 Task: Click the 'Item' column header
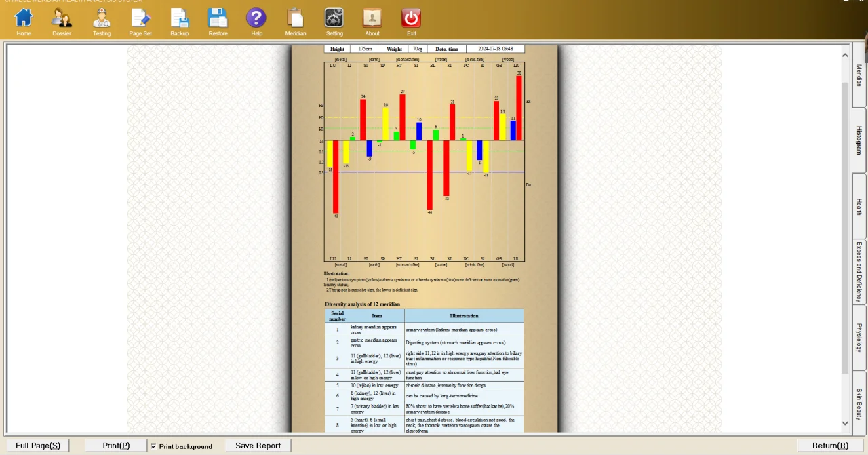[377, 316]
